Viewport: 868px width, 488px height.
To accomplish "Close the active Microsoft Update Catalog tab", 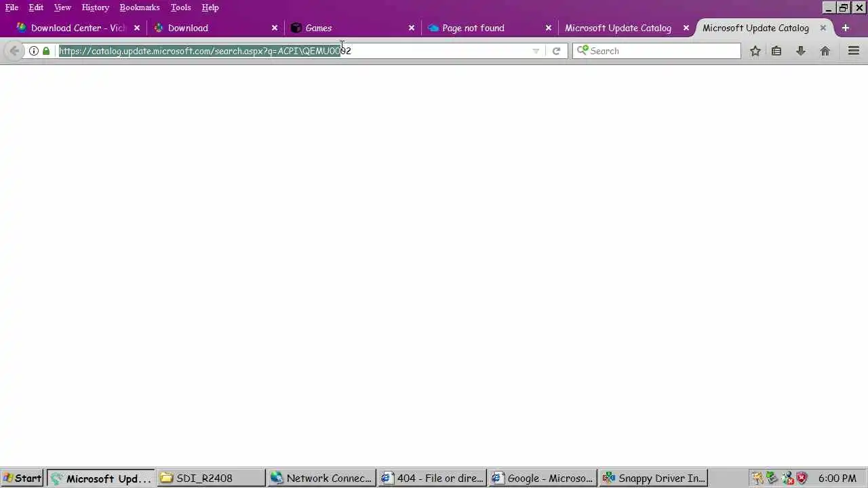I will (823, 28).
